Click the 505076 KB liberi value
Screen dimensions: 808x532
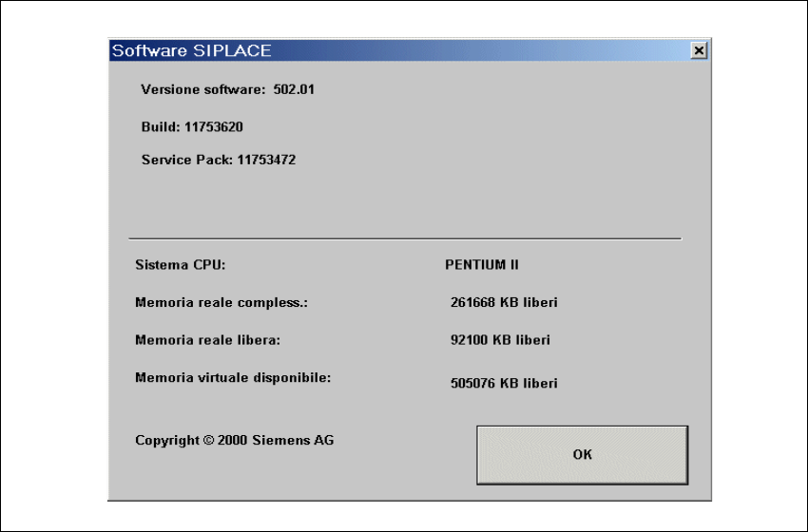pyautogui.click(x=504, y=383)
